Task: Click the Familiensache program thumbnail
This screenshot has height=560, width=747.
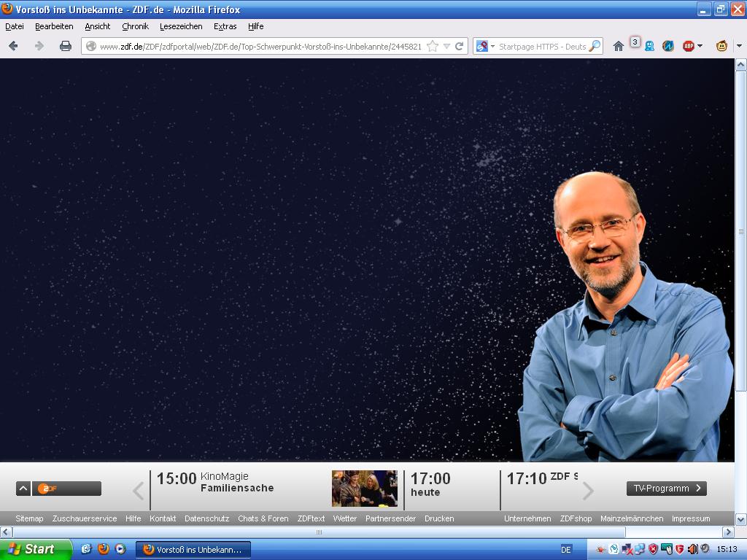Action: 365,488
